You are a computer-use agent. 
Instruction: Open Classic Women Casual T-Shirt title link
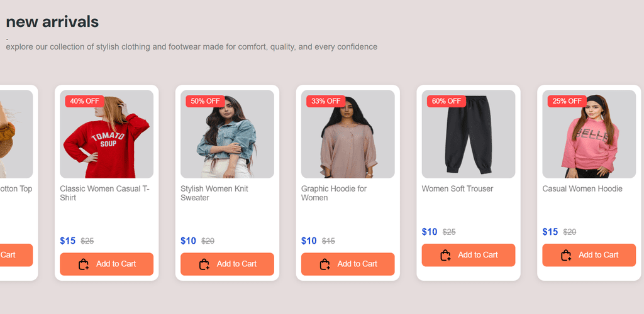(x=104, y=193)
